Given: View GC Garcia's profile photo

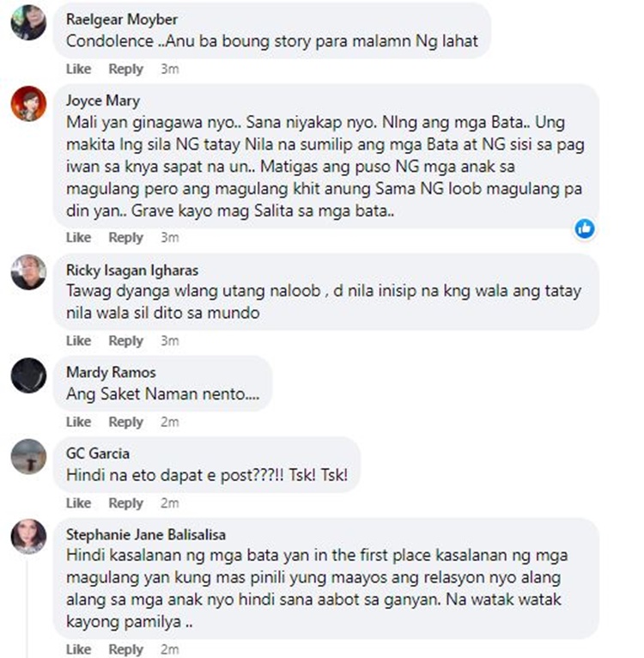Looking at the screenshot, I should (x=28, y=457).
